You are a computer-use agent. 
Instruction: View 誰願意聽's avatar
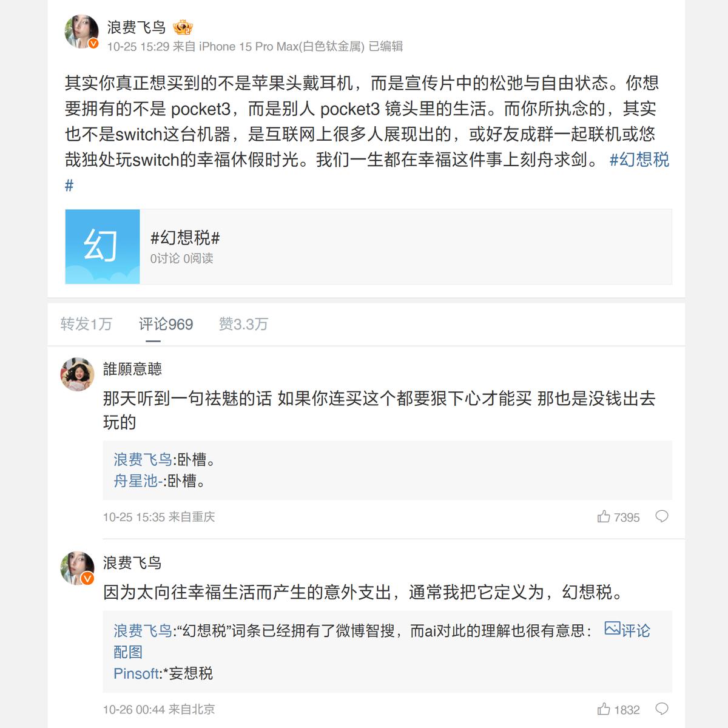[77, 374]
